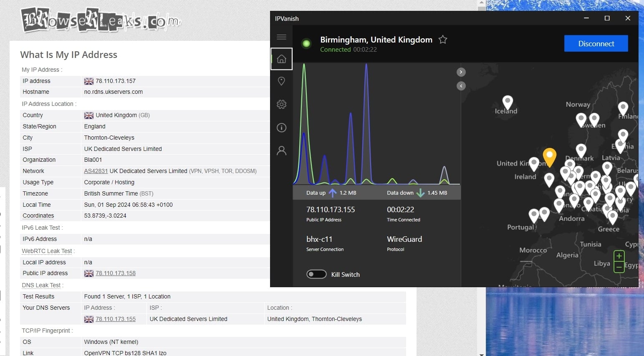Open the account profile icon
644x356 pixels.
click(x=281, y=150)
